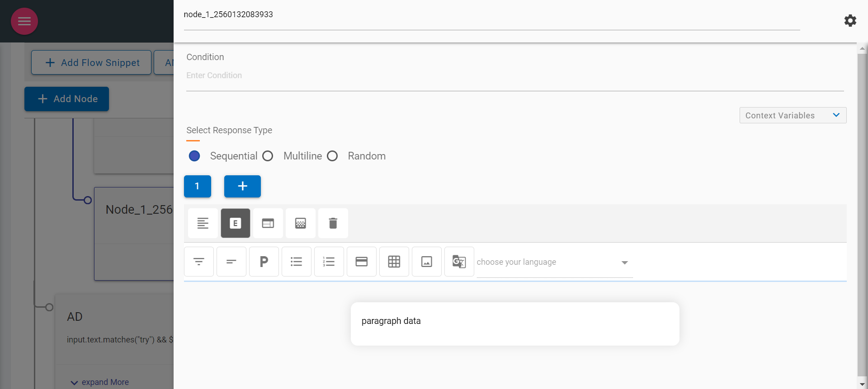Click the Enter Condition input field
868x389 pixels.
click(x=514, y=75)
